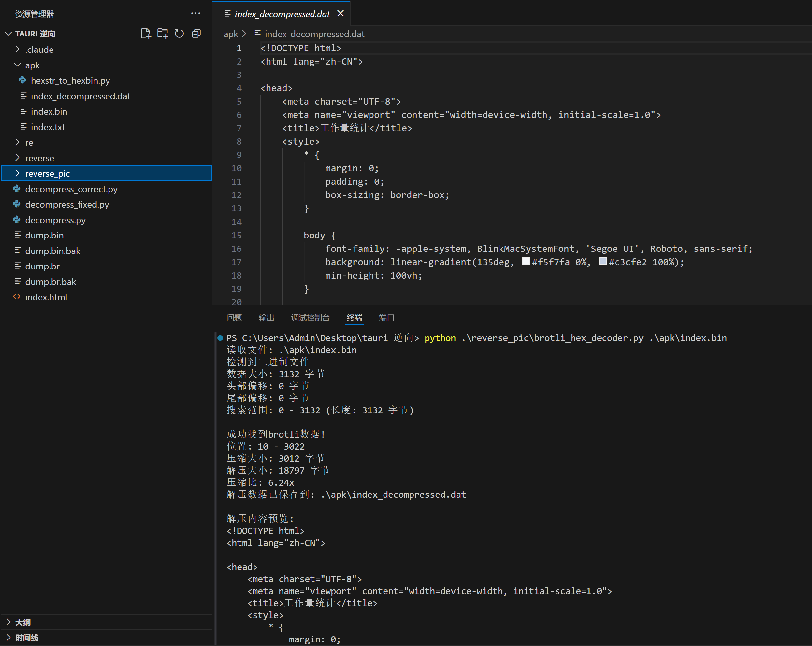Collapse all folders in Explorer
812x646 pixels.
[196, 33]
